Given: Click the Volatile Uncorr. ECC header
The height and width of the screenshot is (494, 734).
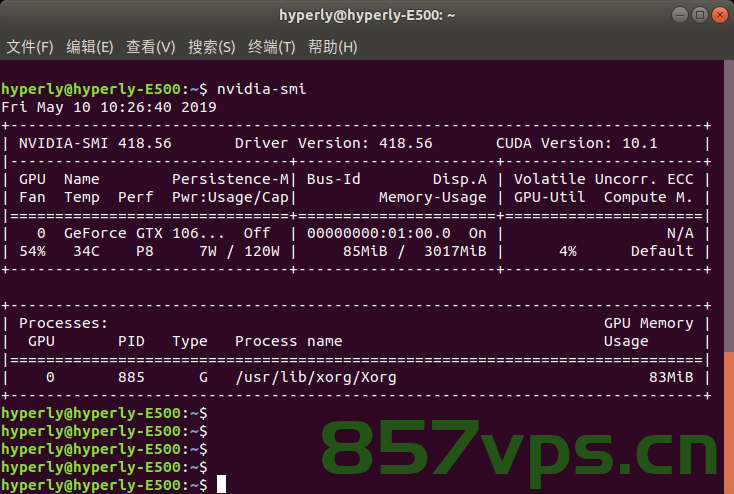Looking at the screenshot, I should (x=603, y=179).
